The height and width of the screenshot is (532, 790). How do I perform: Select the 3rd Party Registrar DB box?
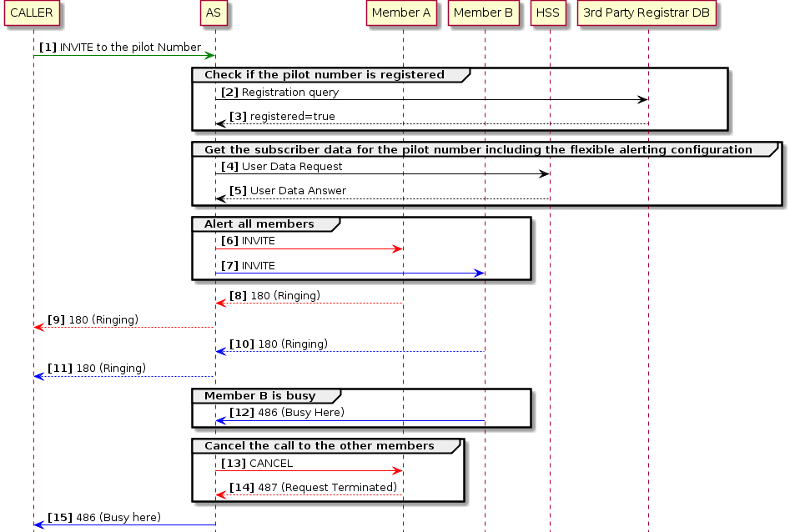pos(648,13)
